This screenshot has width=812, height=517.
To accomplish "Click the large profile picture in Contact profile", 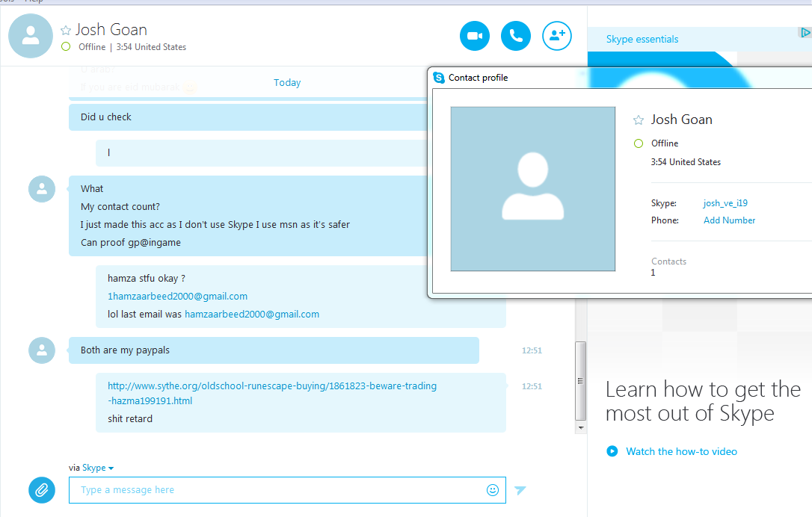I will 533,189.
